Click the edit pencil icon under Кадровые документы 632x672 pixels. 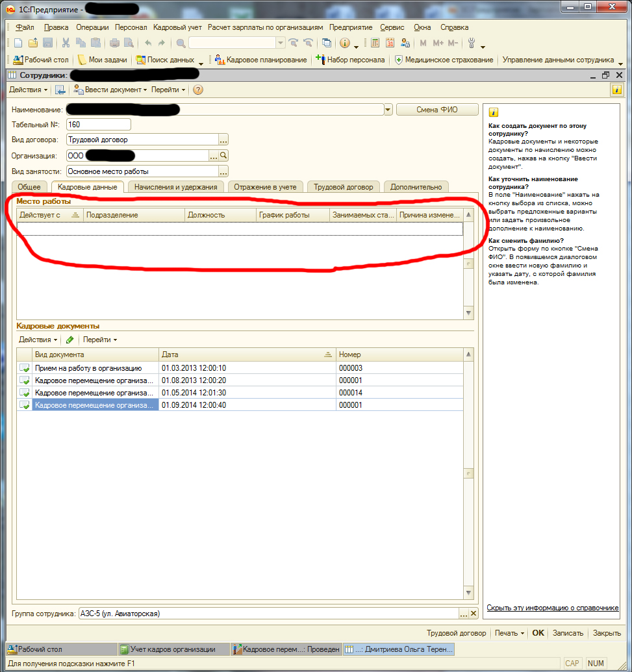70,340
